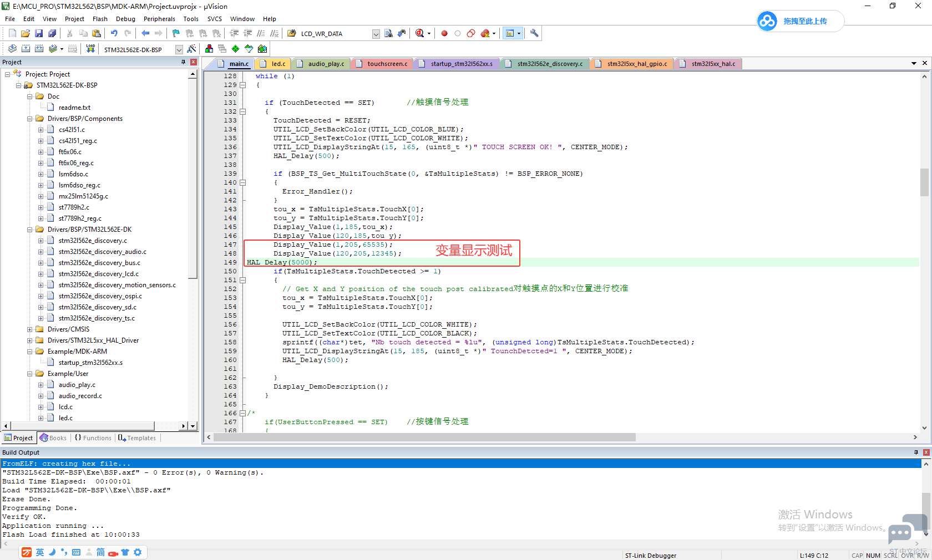Click the editor vertical scrollbar thumb
The height and width of the screenshot is (560, 932).
coord(924,182)
